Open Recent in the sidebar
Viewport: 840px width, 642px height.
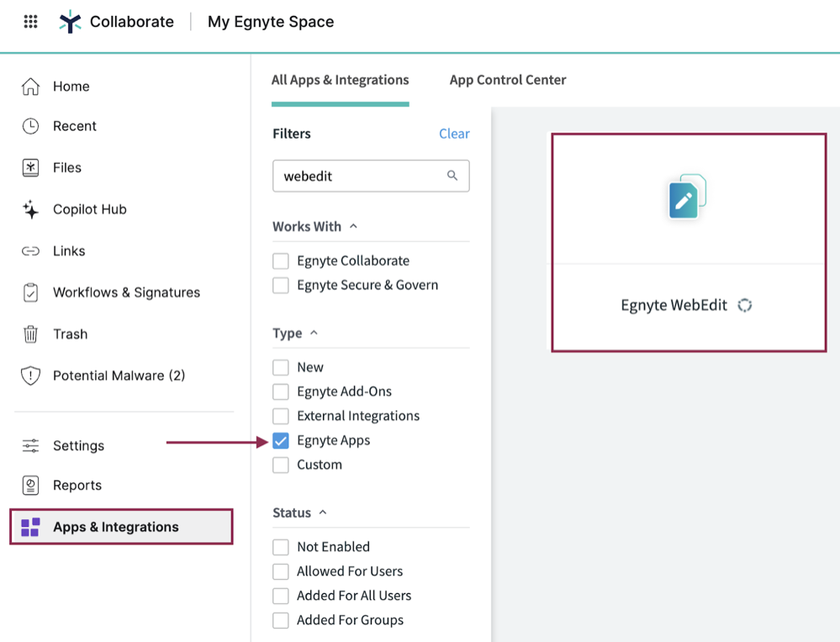[75, 126]
